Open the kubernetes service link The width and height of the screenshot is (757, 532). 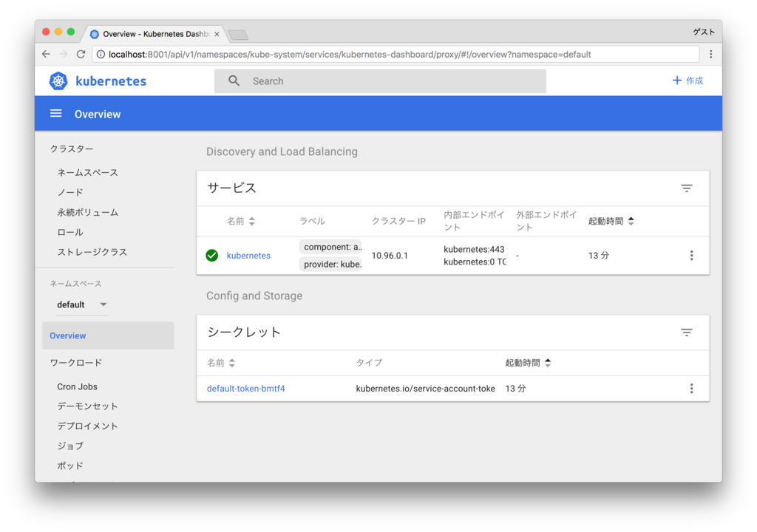[248, 256]
